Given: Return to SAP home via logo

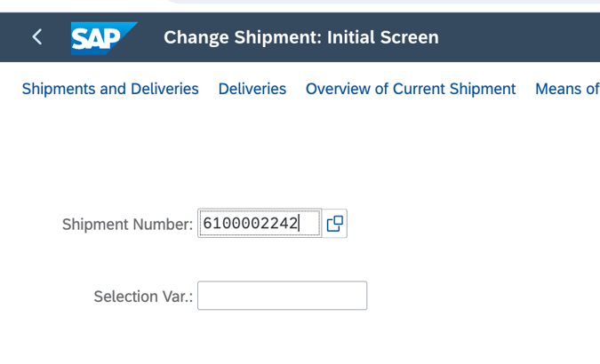Looking at the screenshot, I should pos(103,37).
